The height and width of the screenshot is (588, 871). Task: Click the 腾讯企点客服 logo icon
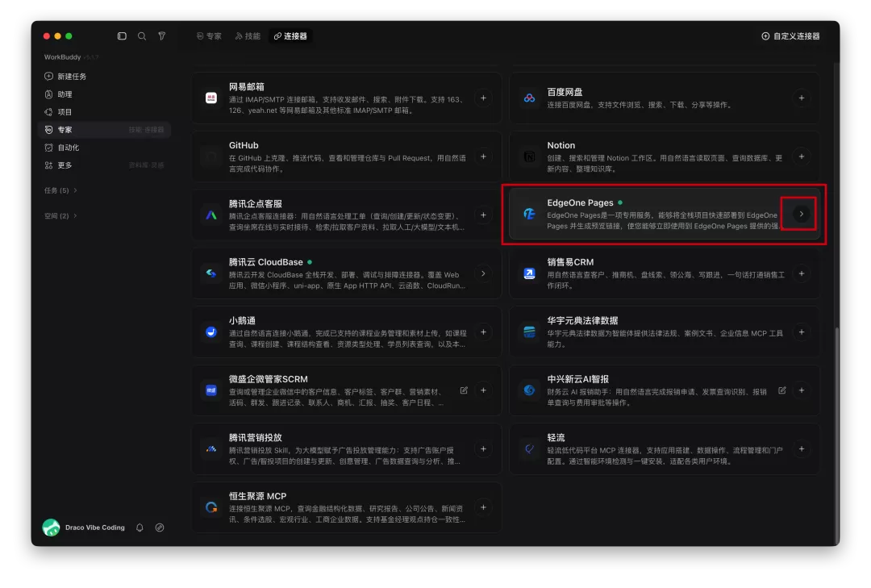[211, 215]
